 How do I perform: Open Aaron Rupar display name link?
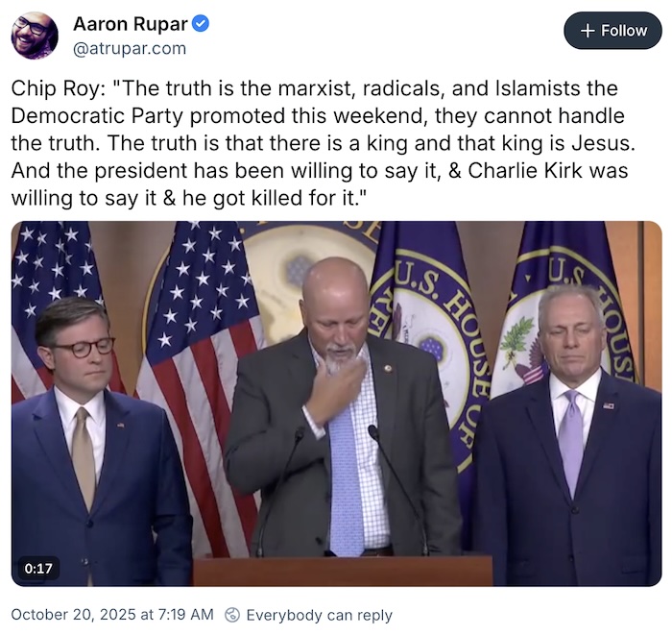131,24
